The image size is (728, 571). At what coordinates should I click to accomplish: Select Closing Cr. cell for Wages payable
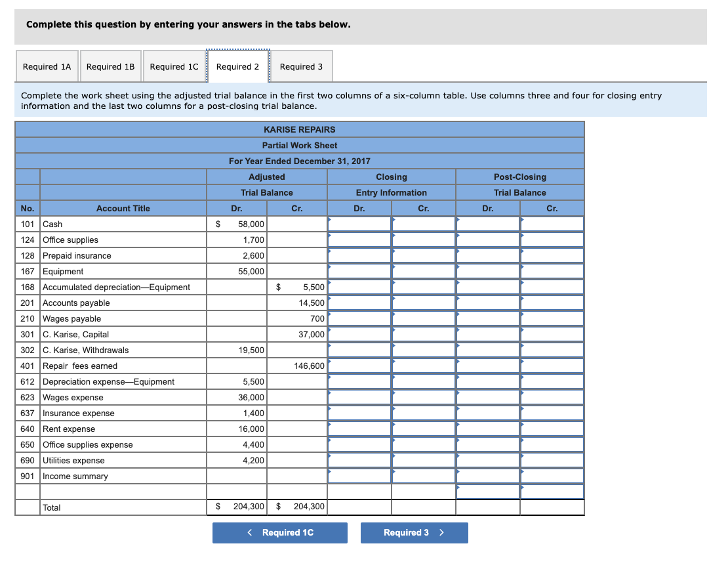[423, 318]
